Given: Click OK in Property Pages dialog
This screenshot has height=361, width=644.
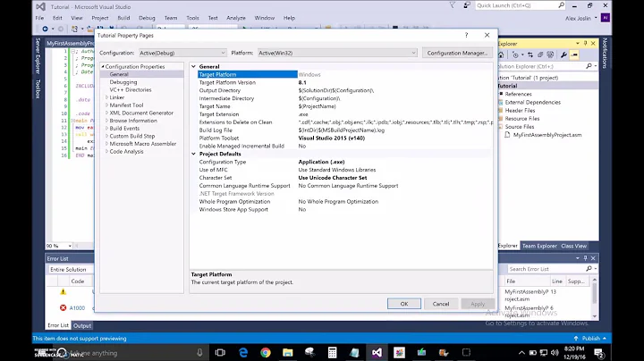Looking at the screenshot, I should tap(404, 304).
